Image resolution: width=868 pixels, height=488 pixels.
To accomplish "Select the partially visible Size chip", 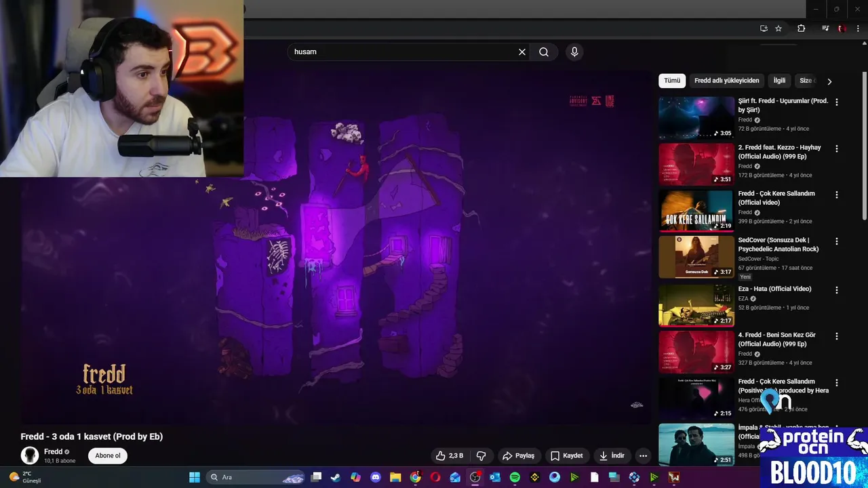I will click(x=806, y=81).
